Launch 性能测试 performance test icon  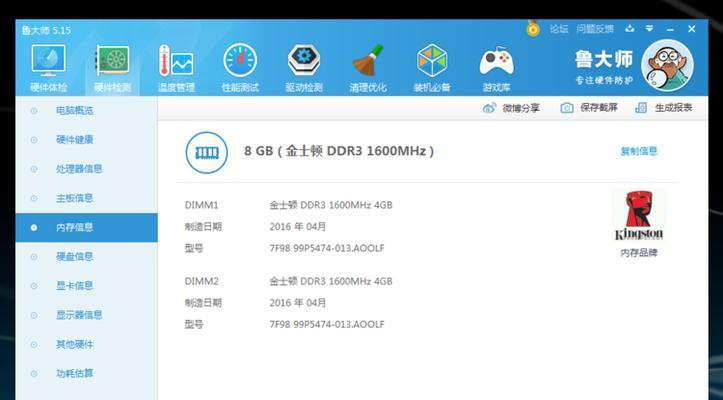pyautogui.click(x=240, y=68)
